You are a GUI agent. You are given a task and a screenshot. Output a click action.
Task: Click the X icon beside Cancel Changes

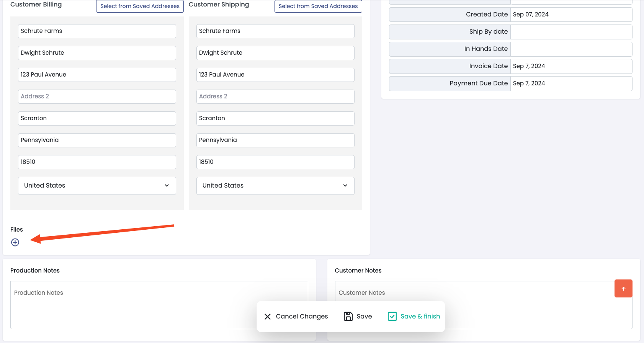pos(268,317)
